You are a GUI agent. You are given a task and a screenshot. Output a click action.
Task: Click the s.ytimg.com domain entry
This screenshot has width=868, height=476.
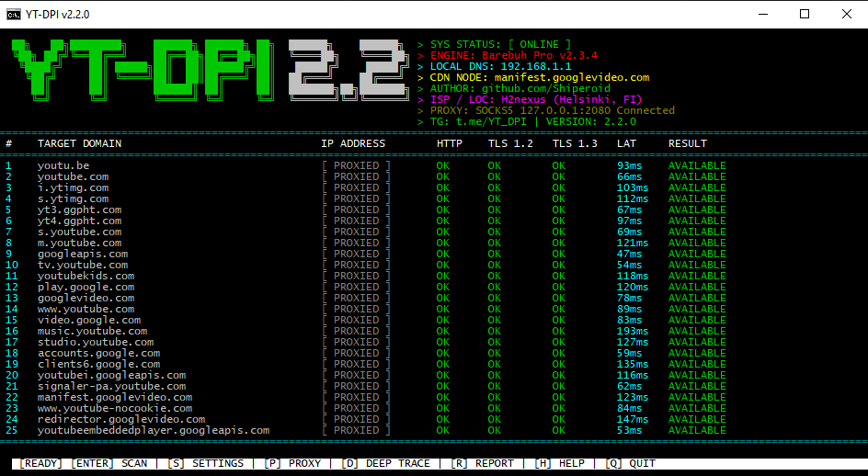(x=73, y=198)
